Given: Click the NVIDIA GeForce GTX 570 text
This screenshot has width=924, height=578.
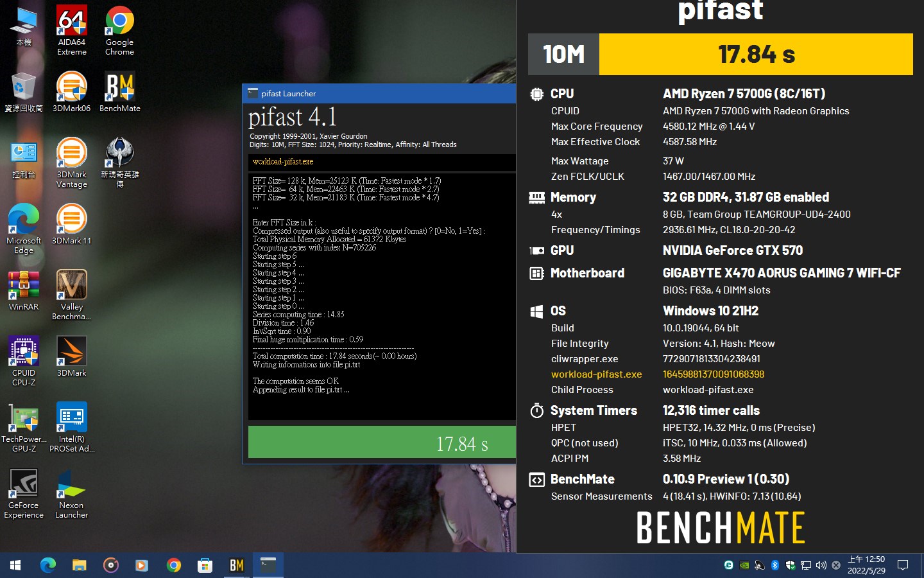Looking at the screenshot, I should 733,250.
